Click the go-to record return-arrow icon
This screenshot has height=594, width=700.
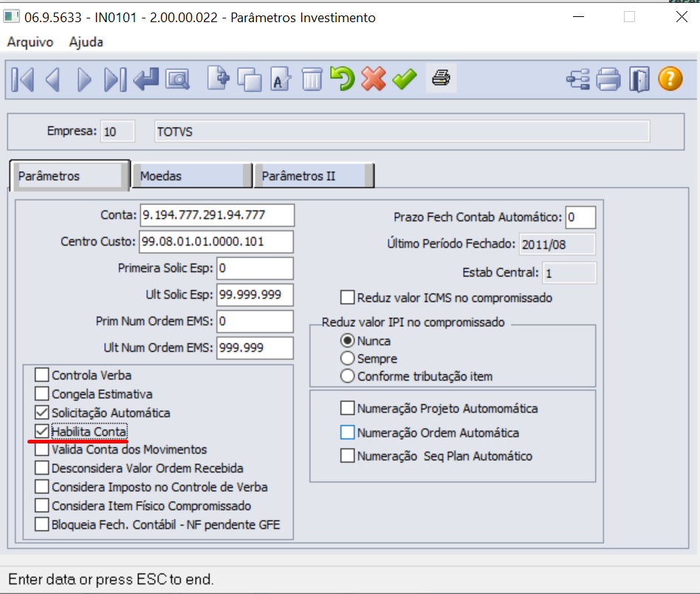146,79
